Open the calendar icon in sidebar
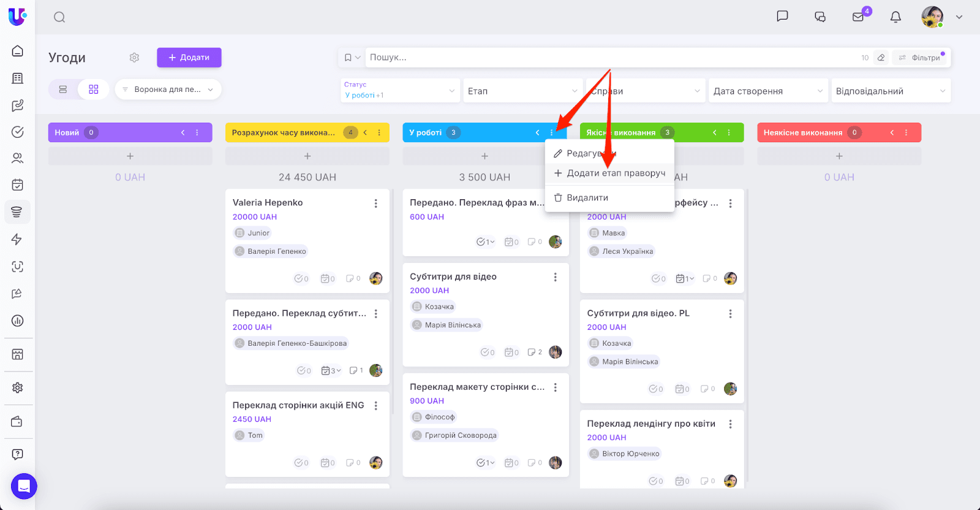 tap(18, 185)
